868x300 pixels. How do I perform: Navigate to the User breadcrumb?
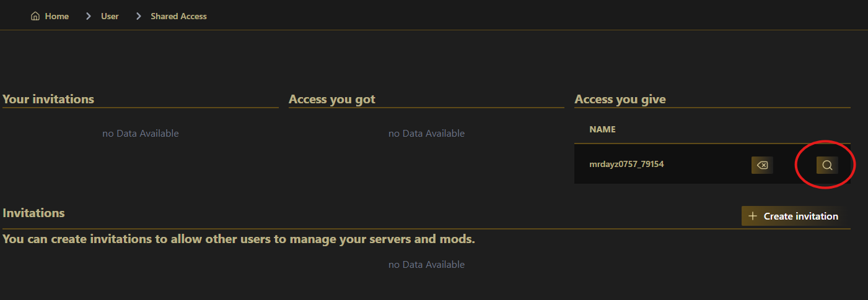click(x=110, y=16)
